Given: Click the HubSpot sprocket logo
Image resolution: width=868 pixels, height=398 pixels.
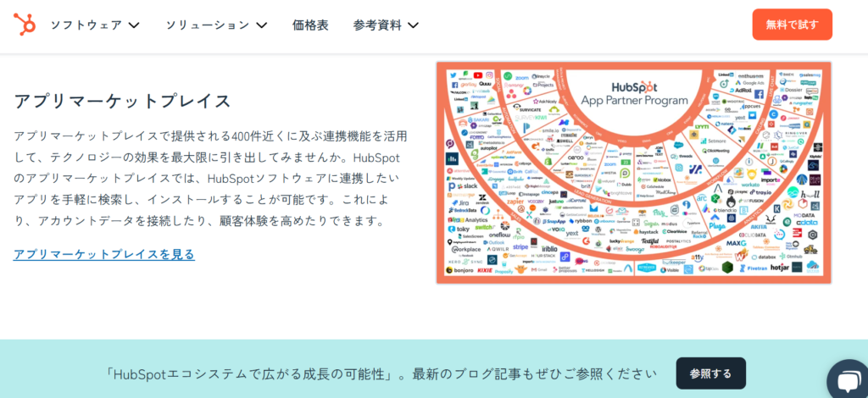Looking at the screenshot, I should [25, 25].
